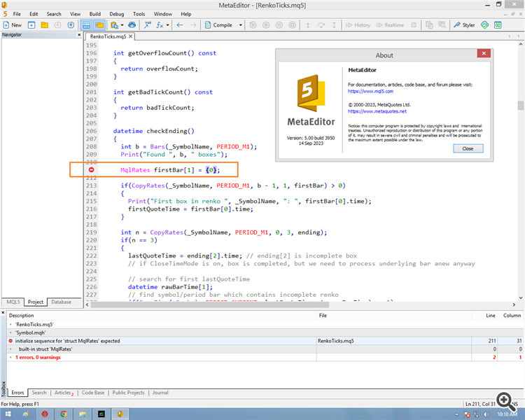Select the 'Symbol.mqh' row in the Errors list

click(265, 332)
